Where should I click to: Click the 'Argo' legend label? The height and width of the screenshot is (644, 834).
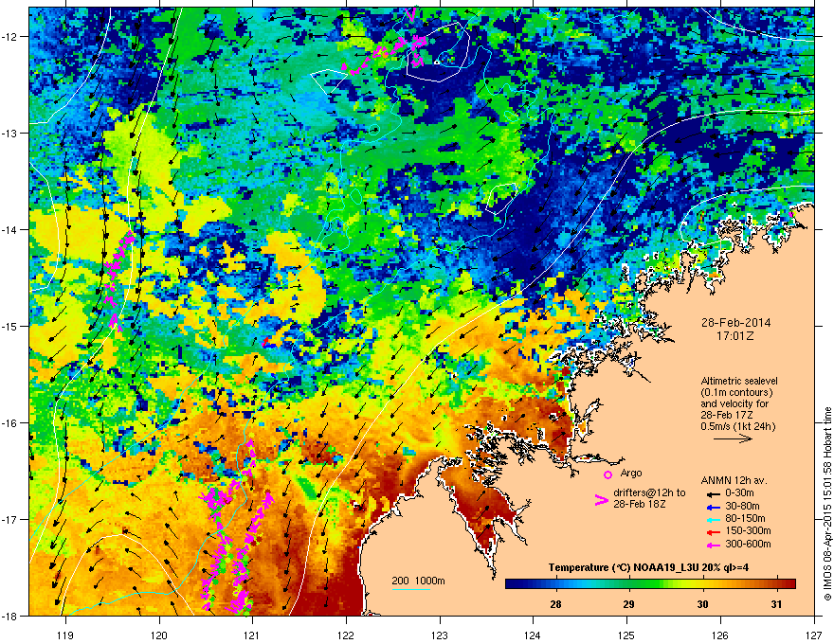point(631,473)
